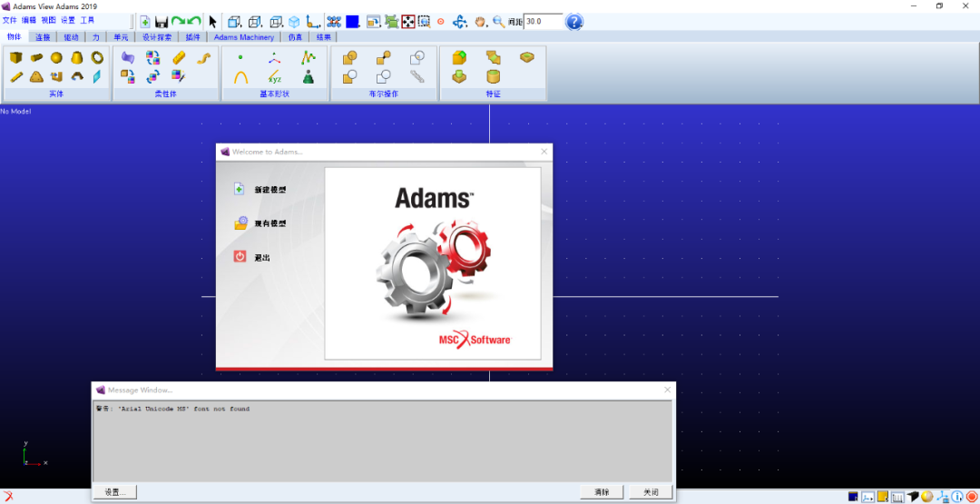Switch to the Adams Machinery tab
The height and width of the screenshot is (504, 980).
[x=244, y=37]
